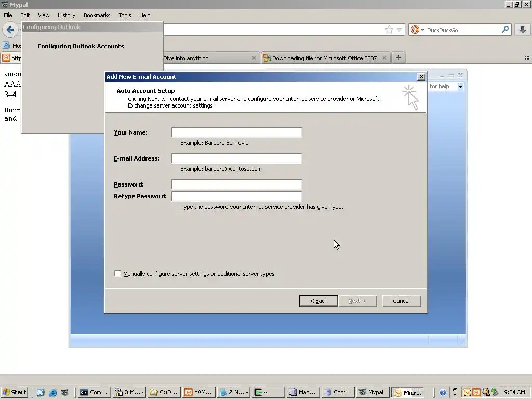Switch to 'Conf...' taskbar button

point(338,392)
